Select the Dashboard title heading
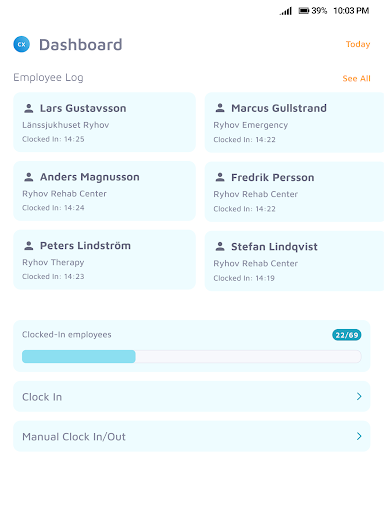The height and width of the screenshot is (512, 384). click(81, 45)
